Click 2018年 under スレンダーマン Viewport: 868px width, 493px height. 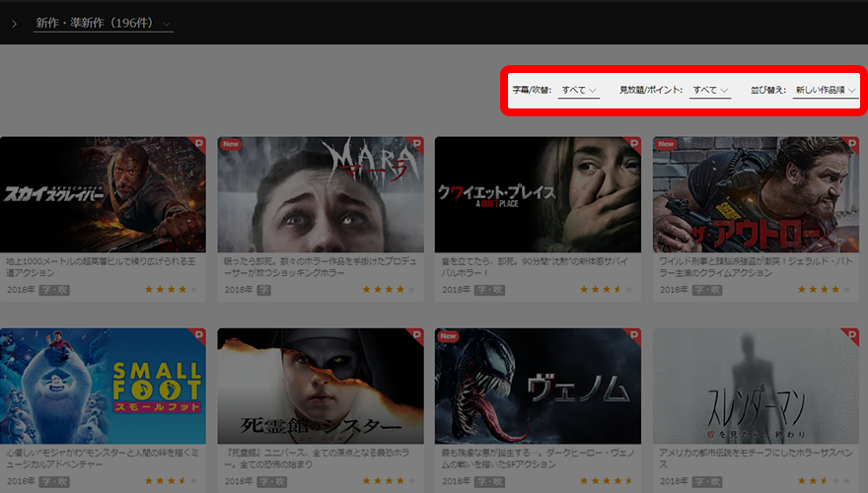coord(674,481)
